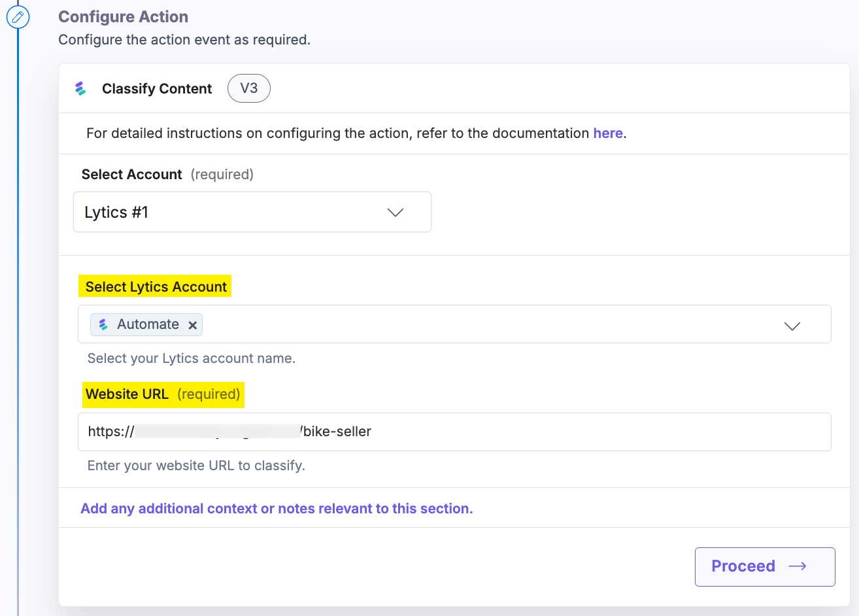This screenshot has width=859, height=616.
Task: Click the 'Select Account (required)' label
Action: point(167,175)
